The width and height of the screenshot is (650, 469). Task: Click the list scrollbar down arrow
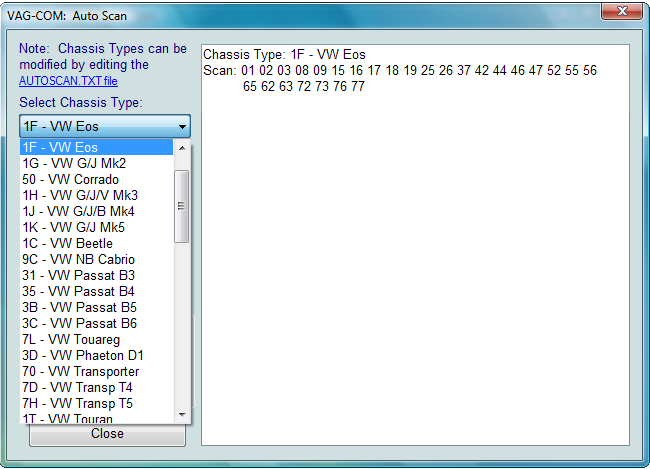182,415
